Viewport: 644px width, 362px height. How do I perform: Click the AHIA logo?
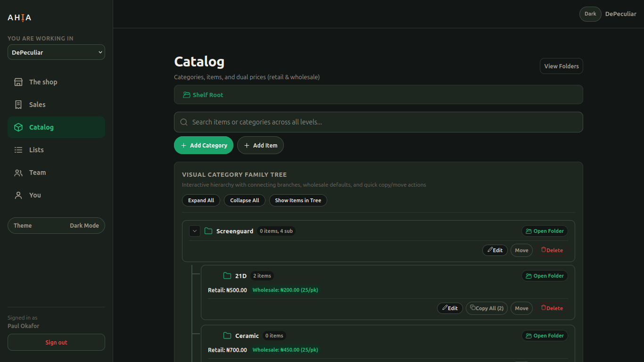[x=19, y=17]
